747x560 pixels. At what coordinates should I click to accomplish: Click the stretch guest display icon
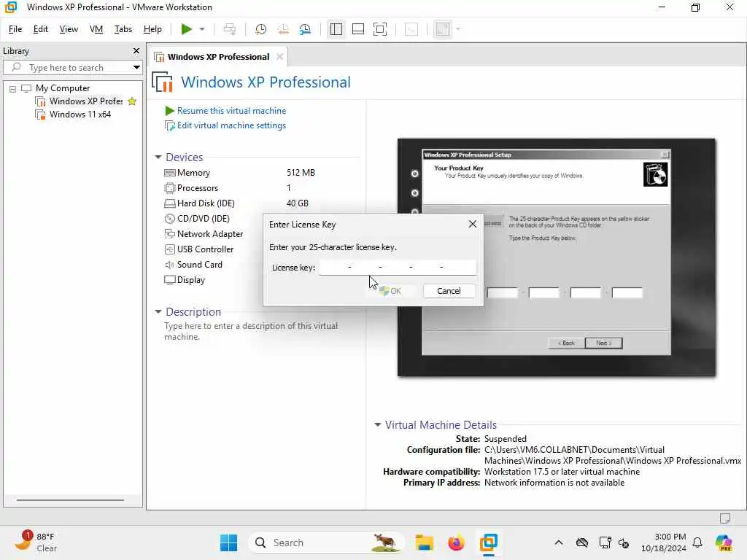pyautogui.click(x=443, y=29)
